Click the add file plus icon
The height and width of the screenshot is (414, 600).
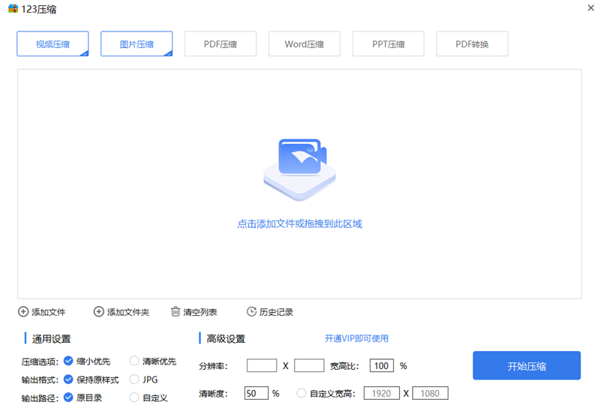pos(23,312)
